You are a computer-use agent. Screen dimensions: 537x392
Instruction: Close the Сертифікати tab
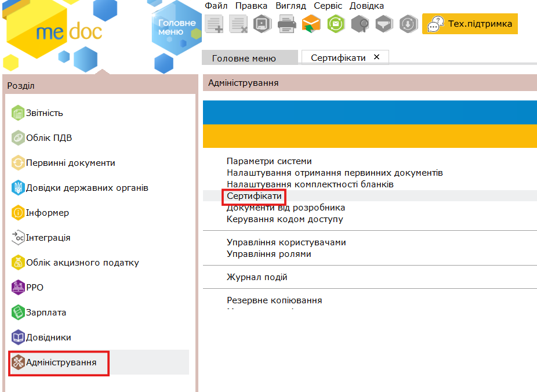pos(377,57)
